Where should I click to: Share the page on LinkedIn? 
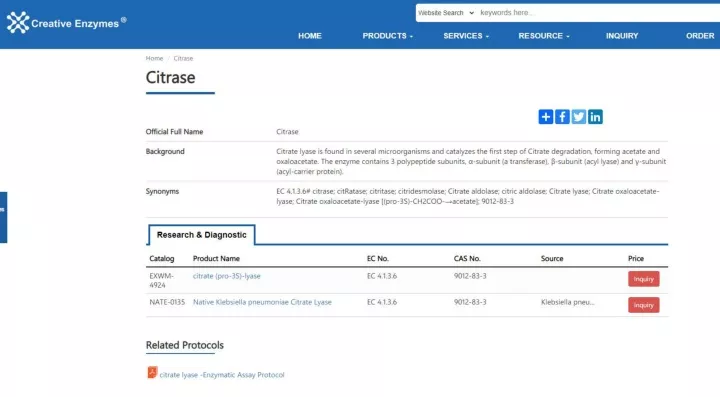[x=595, y=117]
